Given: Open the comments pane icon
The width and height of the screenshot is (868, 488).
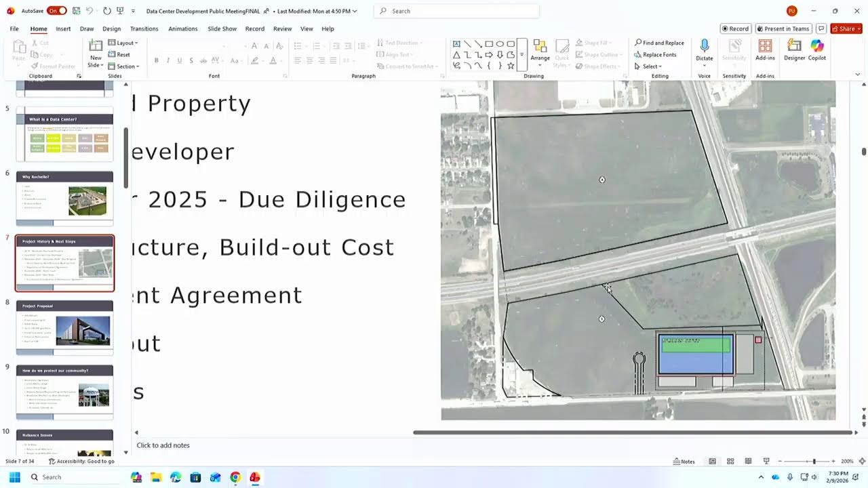Looking at the screenshot, I should coord(821,28).
